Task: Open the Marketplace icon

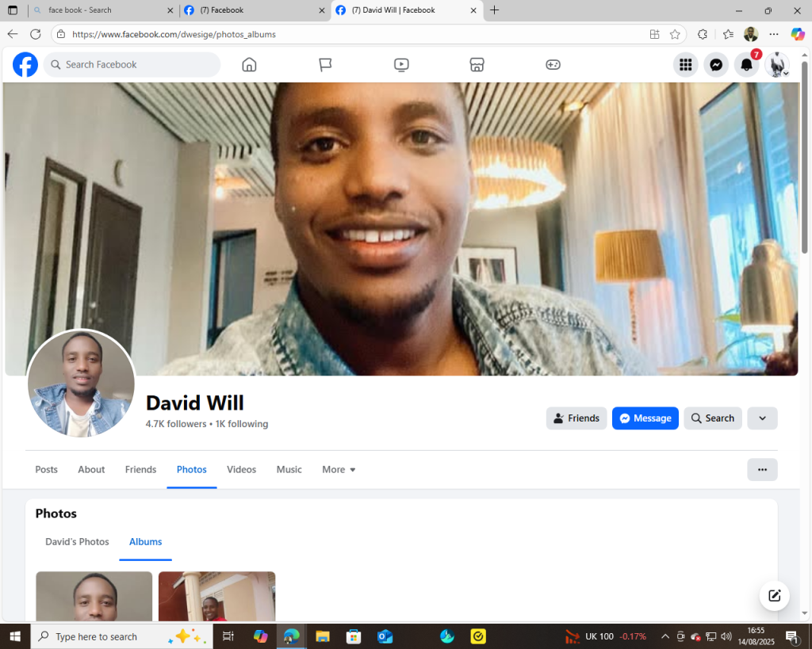Action: (477, 65)
